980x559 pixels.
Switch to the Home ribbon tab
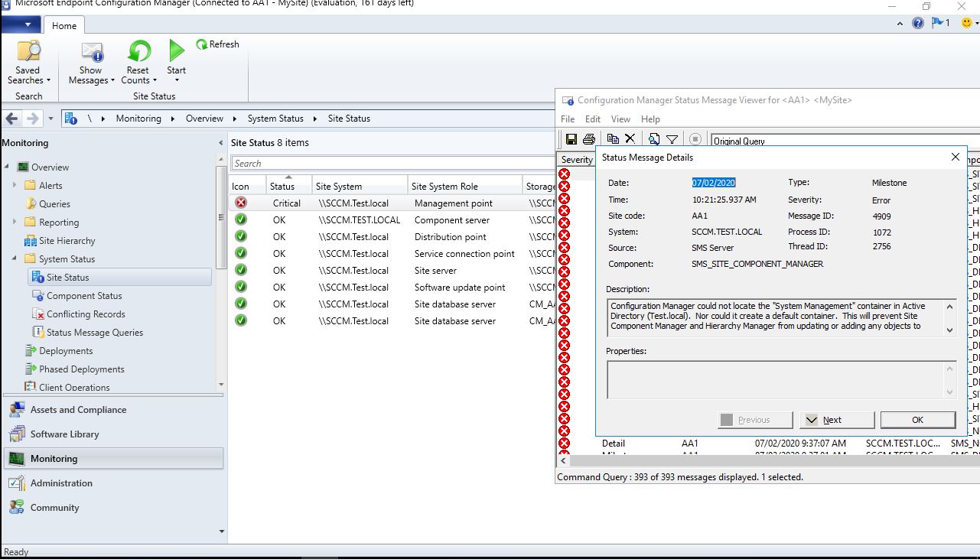(x=63, y=25)
